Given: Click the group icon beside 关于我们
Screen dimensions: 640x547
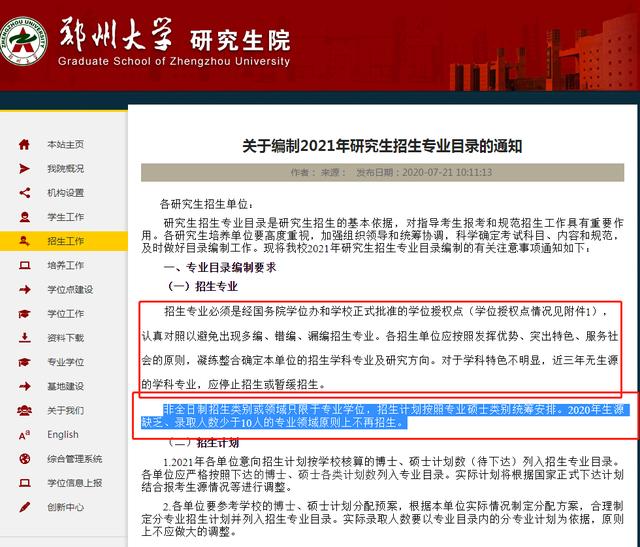Looking at the screenshot, I should [x=24, y=410].
